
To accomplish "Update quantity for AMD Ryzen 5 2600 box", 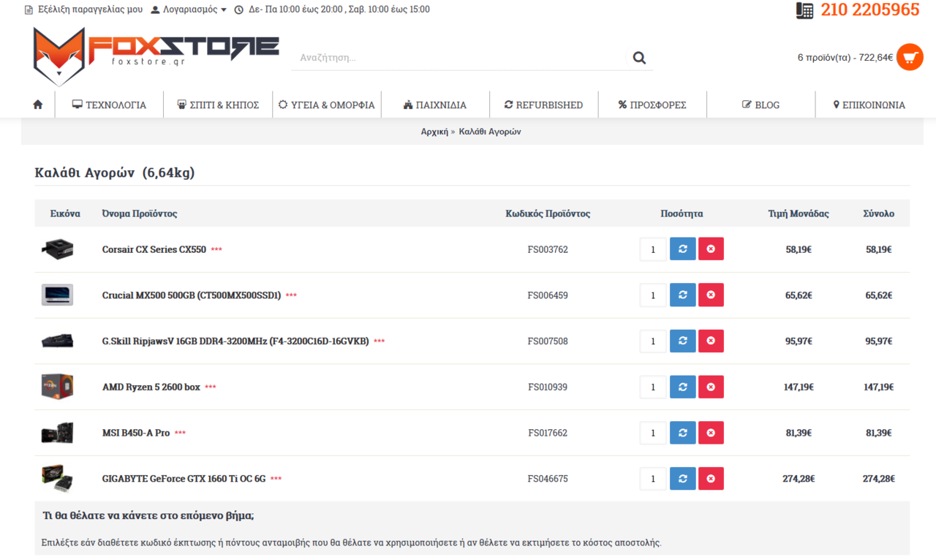I will click(683, 387).
